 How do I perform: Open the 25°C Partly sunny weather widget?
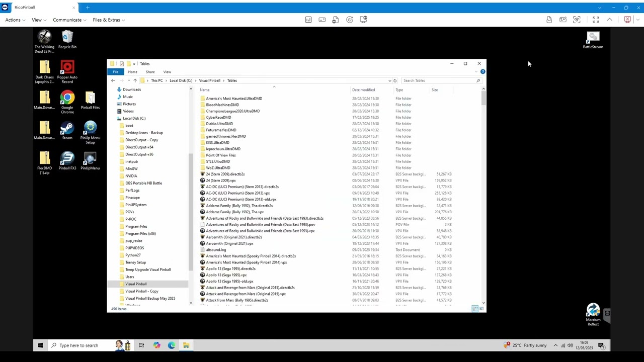tap(525, 345)
